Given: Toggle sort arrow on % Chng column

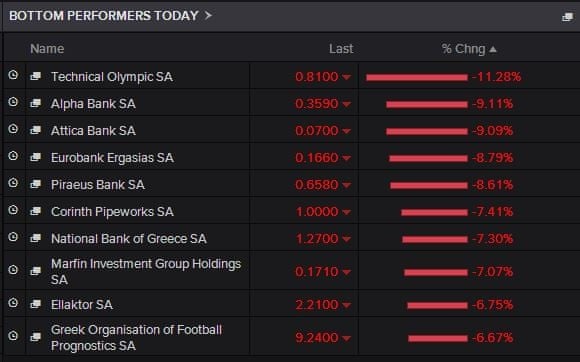Looking at the screenshot, I should click(x=493, y=49).
